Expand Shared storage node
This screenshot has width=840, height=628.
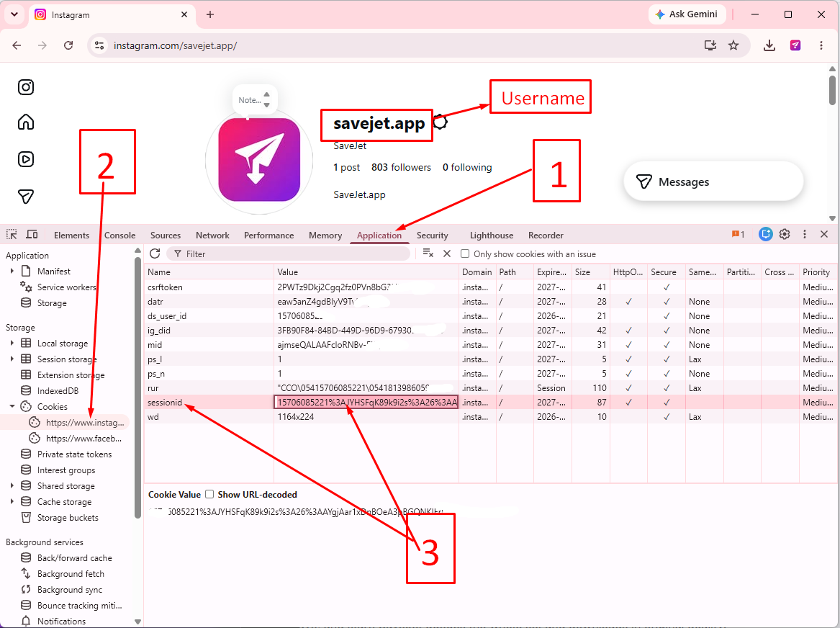12,485
